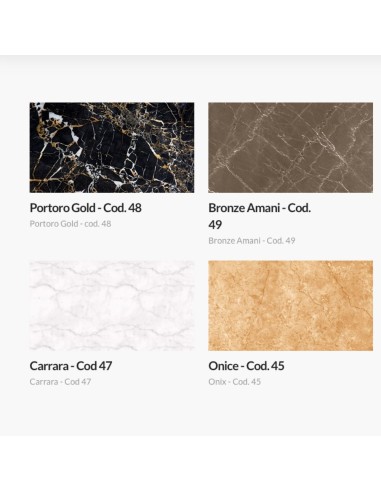This screenshot has width=381, height=492.
Task: Click the '49' on Bronze Amani heading's second line
Action: [215, 225]
